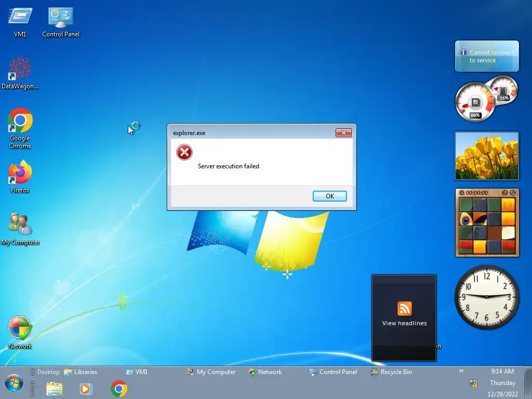This screenshot has width=532, height=399.
Task: Select the DataWagon desktop shortcut
Action: click(20, 73)
